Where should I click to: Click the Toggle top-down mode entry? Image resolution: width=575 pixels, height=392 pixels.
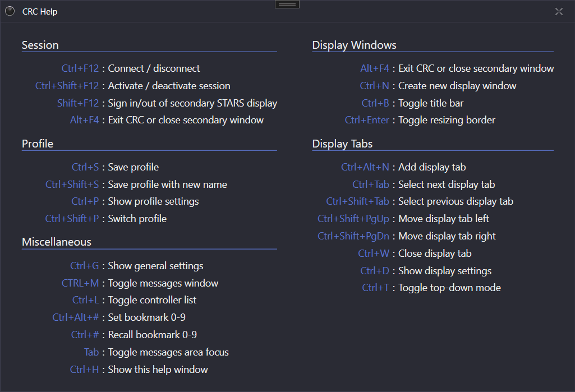[x=449, y=288]
